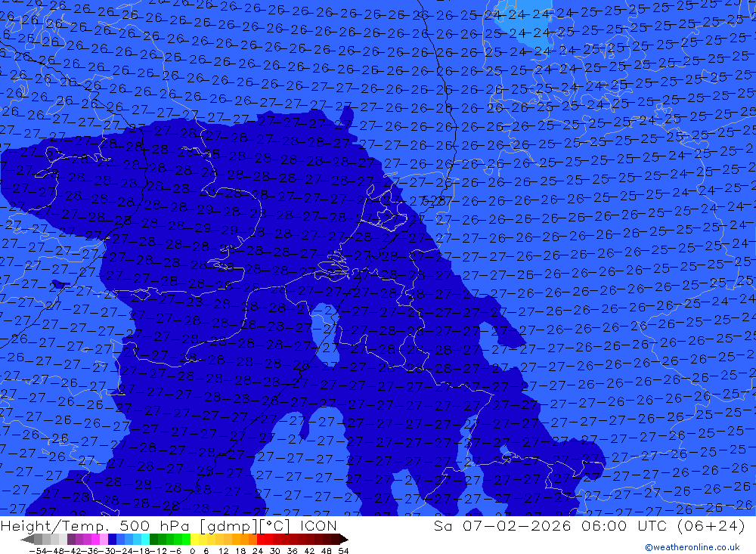Click the -42 legend label
This screenshot has height=554, width=756.
point(74,551)
